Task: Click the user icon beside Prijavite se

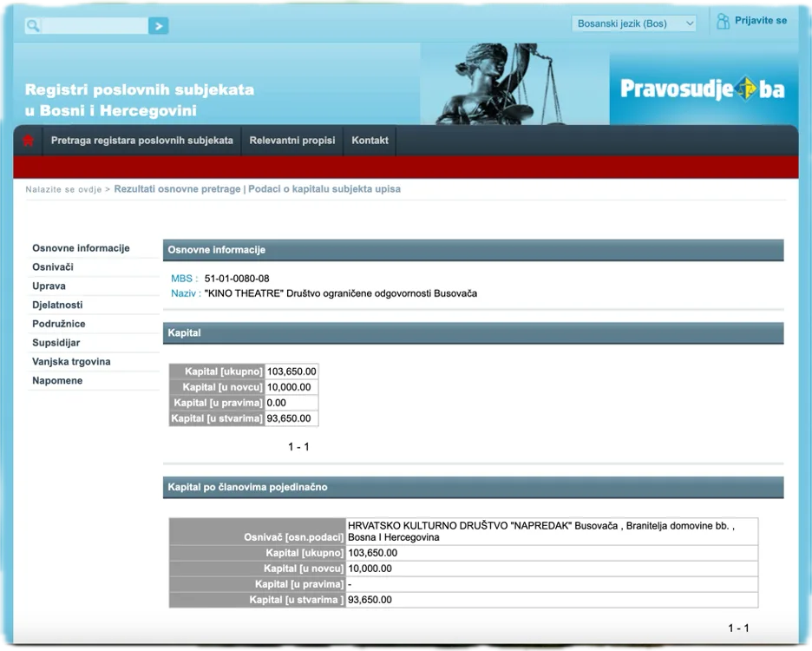Action: tap(723, 22)
